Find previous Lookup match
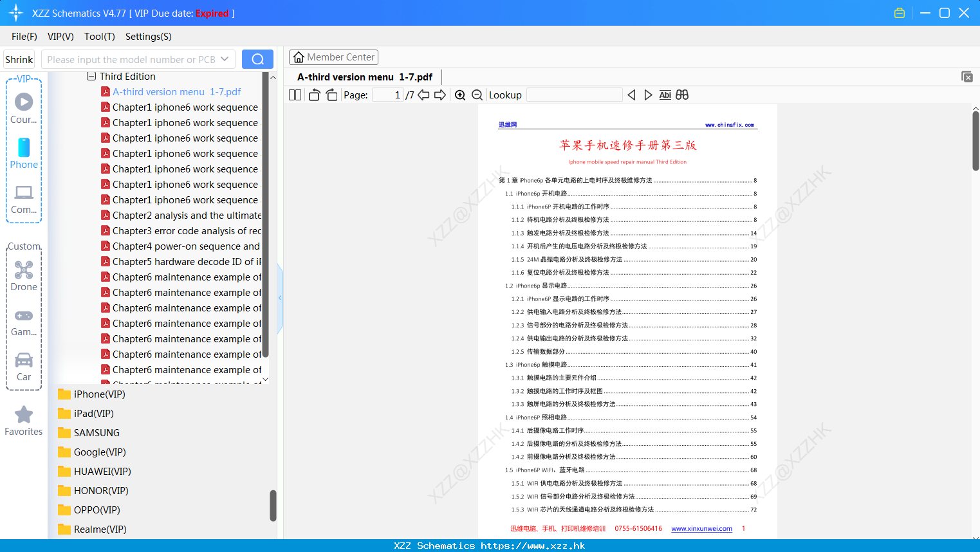This screenshot has height=552, width=980. tap(631, 95)
